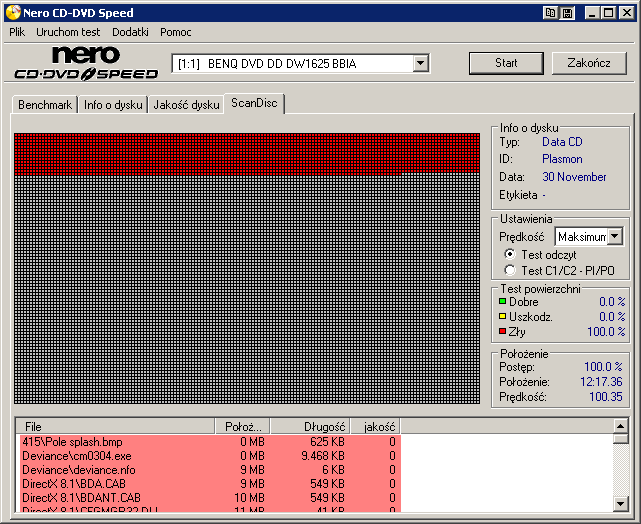Select the ScanDisc tab

[x=254, y=103]
